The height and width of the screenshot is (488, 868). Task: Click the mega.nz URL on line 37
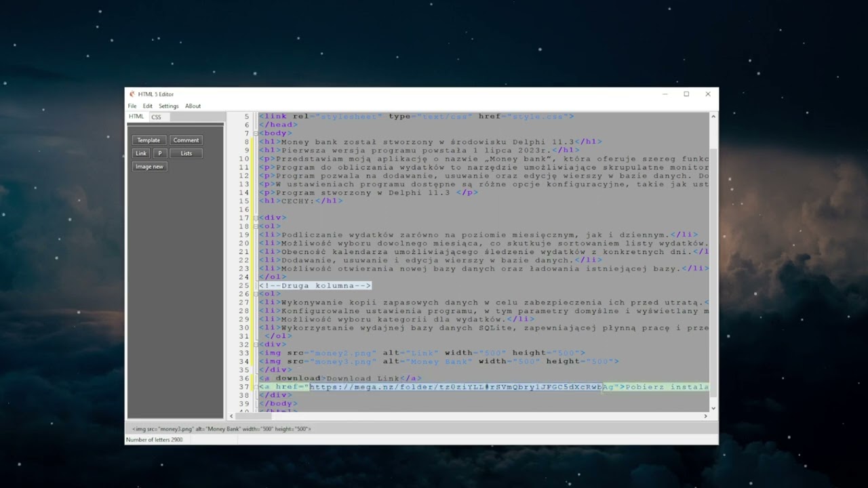[456, 387]
